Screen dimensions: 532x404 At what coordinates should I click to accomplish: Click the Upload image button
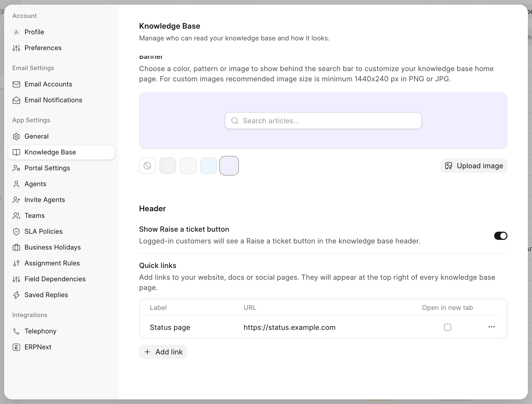pos(474,166)
